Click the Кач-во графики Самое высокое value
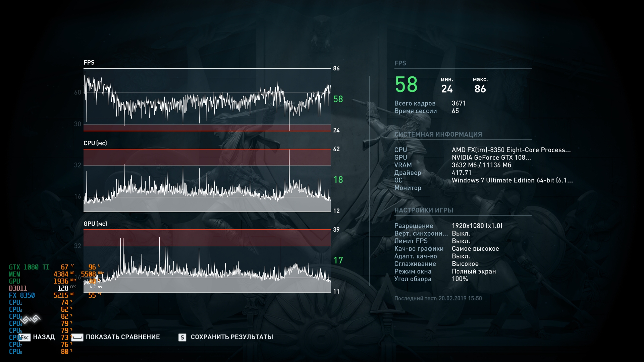Screen dimensions: 644x362 point(475,249)
